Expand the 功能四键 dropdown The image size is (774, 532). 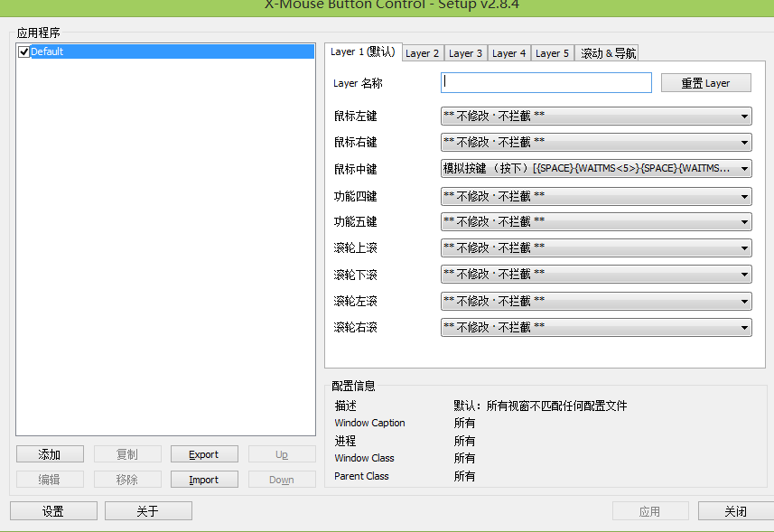pyautogui.click(x=596, y=196)
